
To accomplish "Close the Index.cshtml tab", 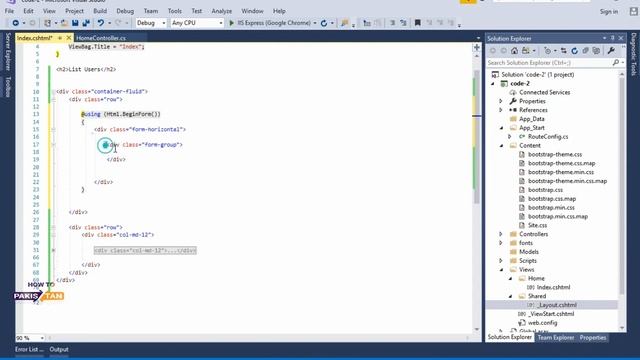I will pos(69,38).
